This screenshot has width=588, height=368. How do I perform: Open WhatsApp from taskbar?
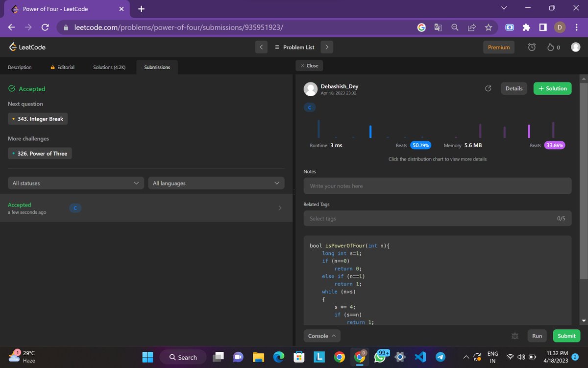[x=380, y=357]
